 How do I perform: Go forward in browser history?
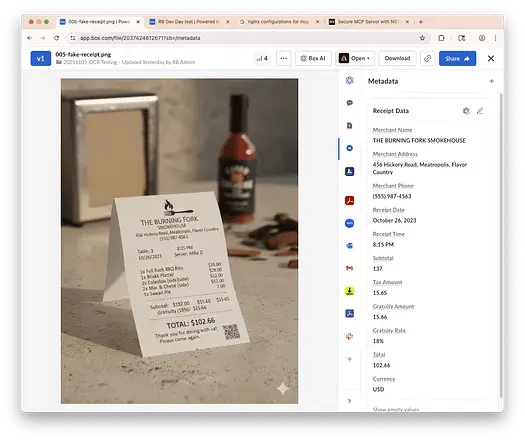point(43,38)
